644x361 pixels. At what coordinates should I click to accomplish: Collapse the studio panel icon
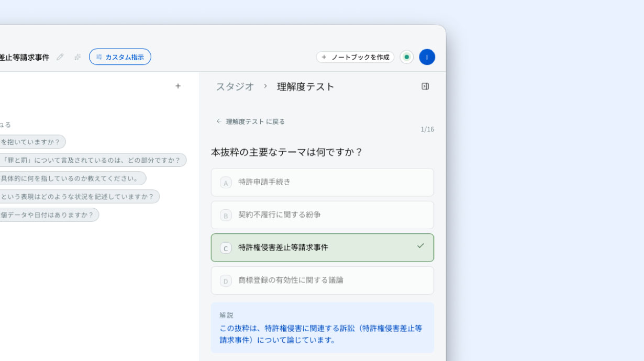[425, 86]
